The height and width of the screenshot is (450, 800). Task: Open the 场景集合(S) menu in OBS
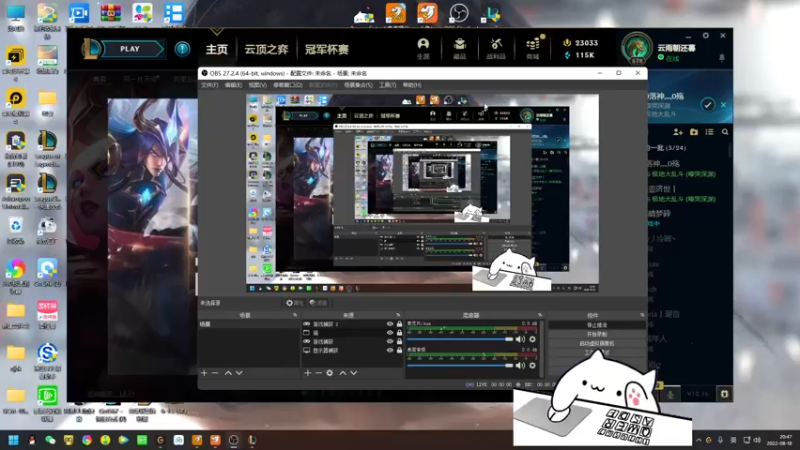coord(358,85)
